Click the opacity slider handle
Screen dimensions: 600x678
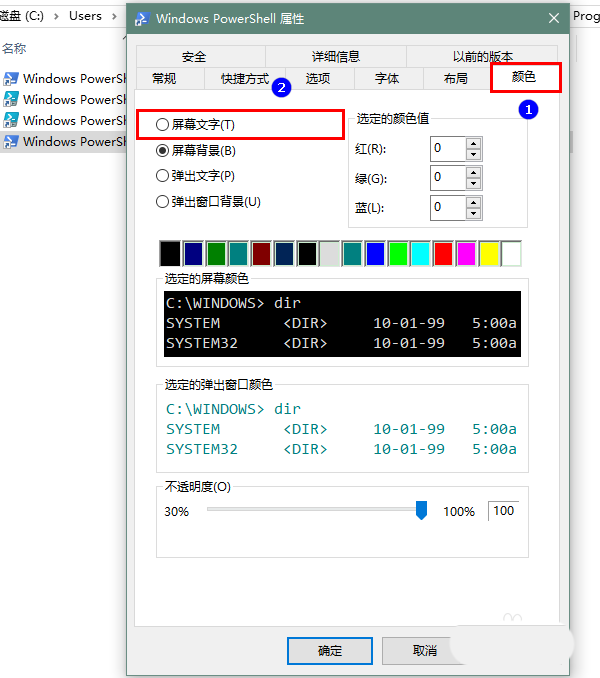pos(421,511)
